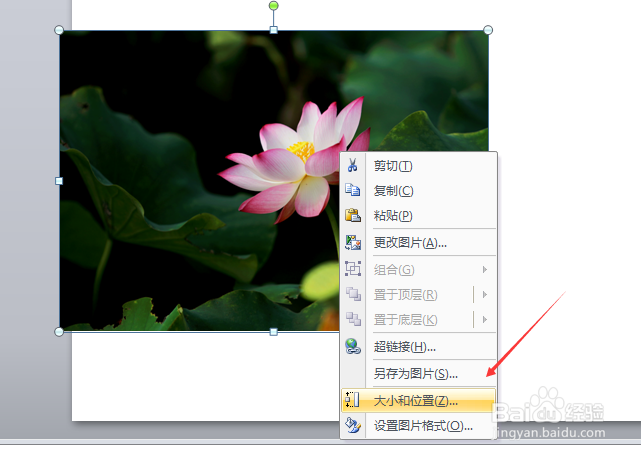
Task: Click the bottom-left corner resize handle
Action: tap(59, 332)
